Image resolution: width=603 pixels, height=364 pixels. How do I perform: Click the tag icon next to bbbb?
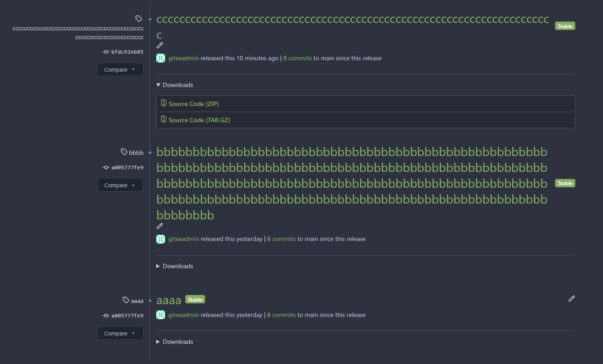124,152
